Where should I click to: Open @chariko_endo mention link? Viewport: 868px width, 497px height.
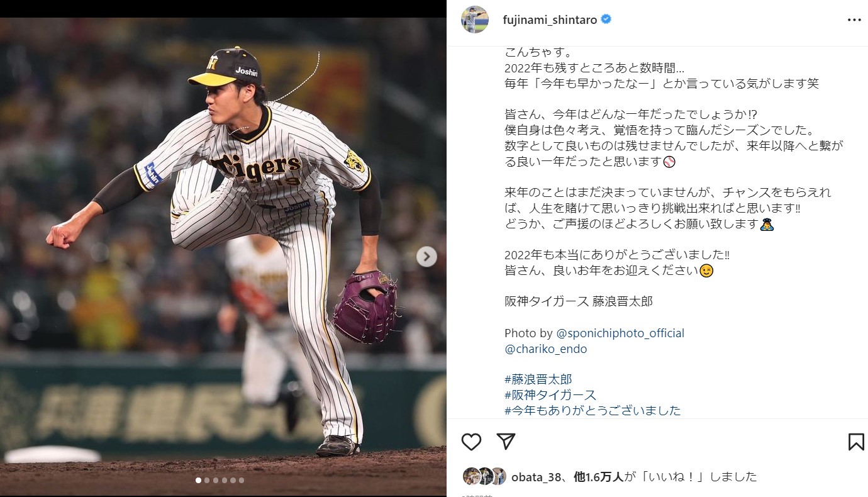tap(545, 349)
